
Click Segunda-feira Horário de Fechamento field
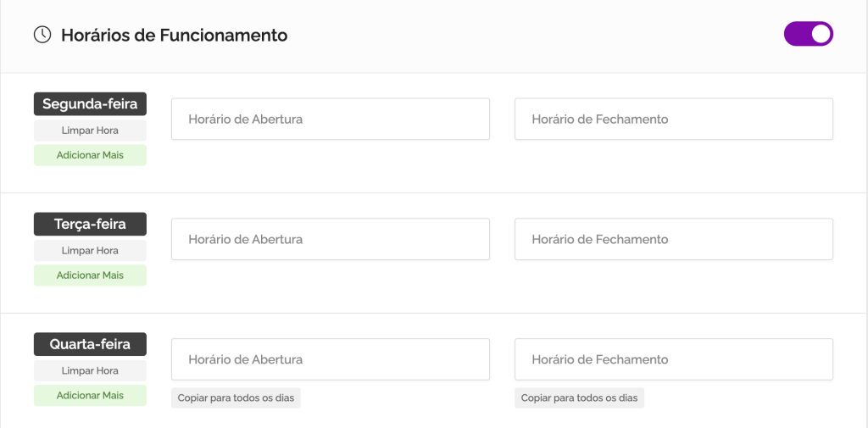click(x=674, y=120)
